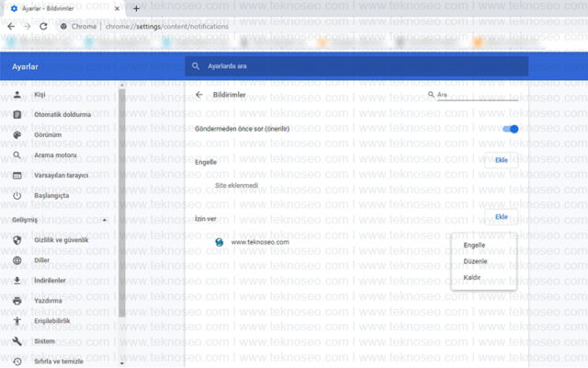
Task: Select Kişi in sidebar
Action: click(x=40, y=94)
